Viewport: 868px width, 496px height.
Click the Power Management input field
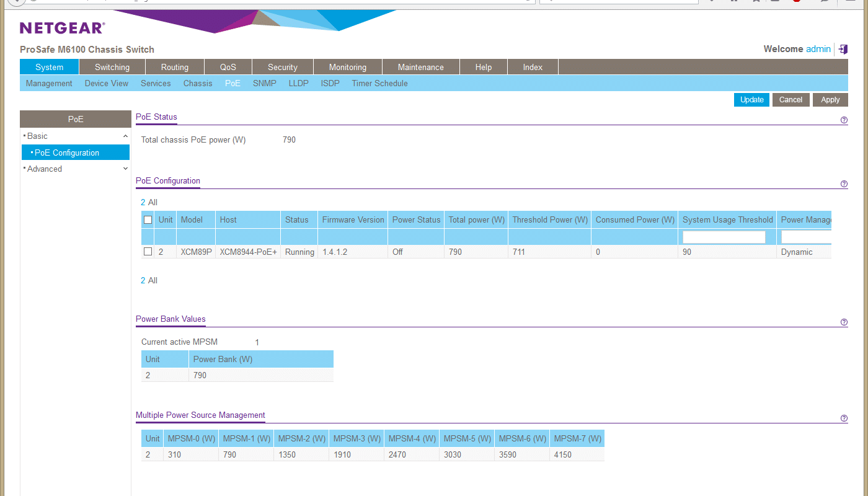[x=806, y=237]
